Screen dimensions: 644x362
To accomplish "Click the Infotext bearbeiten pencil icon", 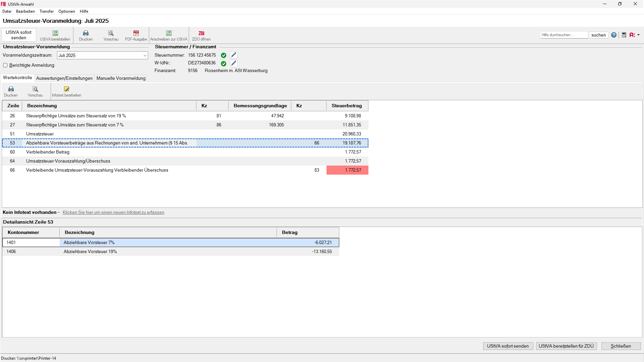I will pos(66,90).
